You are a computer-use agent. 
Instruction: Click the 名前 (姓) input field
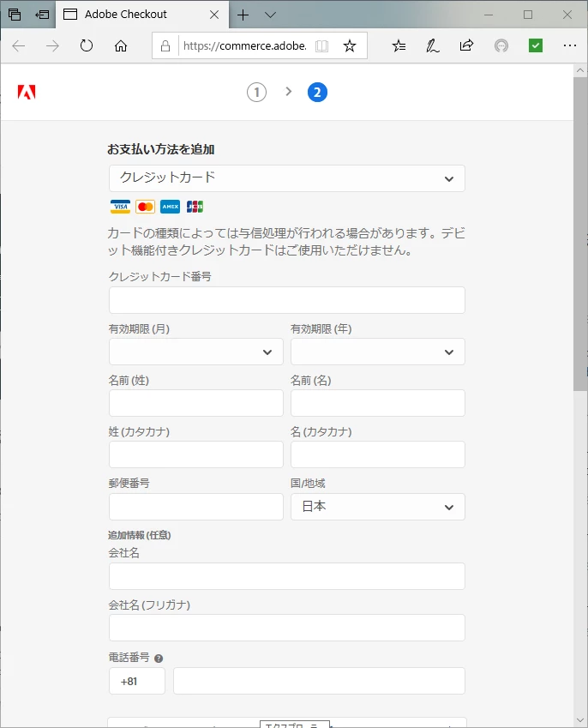click(195, 403)
